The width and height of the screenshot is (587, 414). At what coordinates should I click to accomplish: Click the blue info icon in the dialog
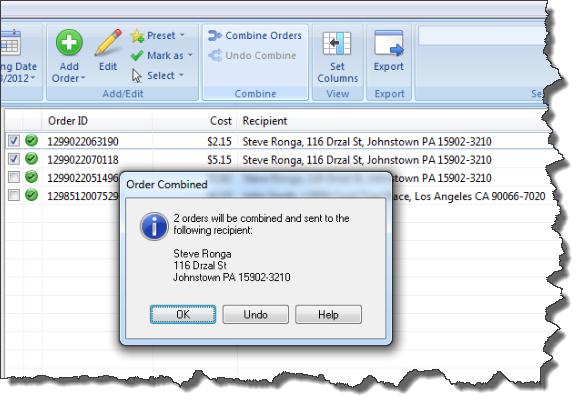[x=154, y=226]
